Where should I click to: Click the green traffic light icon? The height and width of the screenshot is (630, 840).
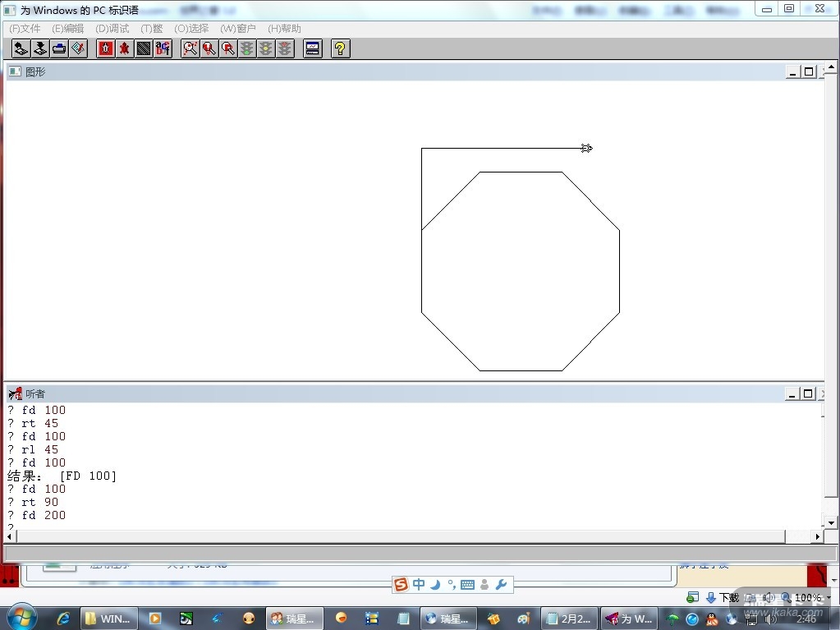point(246,48)
